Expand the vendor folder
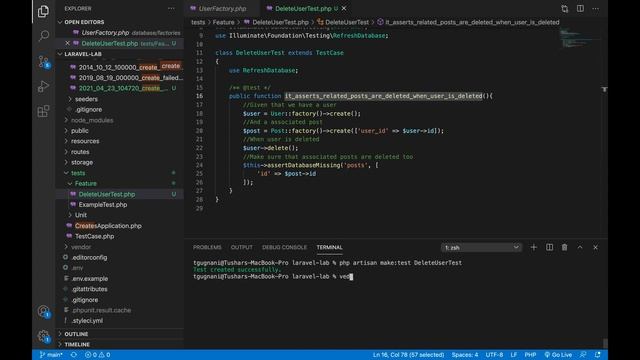Viewport: 640px width, 360px height. coord(81,247)
